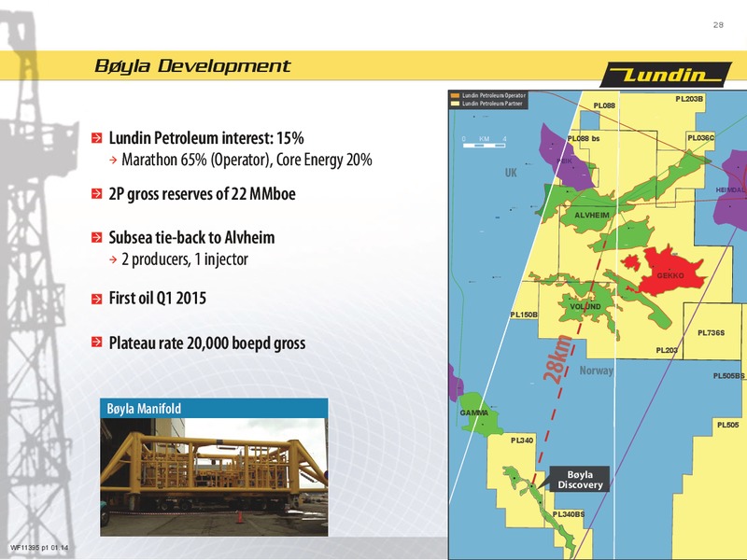Click licence label 'PL150B'
747x560 pixels.
click(x=524, y=315)
